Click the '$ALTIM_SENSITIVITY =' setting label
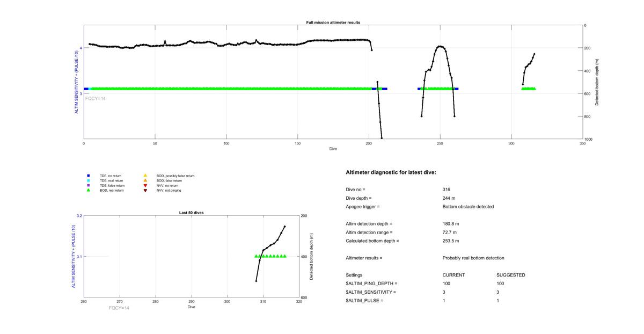The image size is (644, 334). [371, 292]
